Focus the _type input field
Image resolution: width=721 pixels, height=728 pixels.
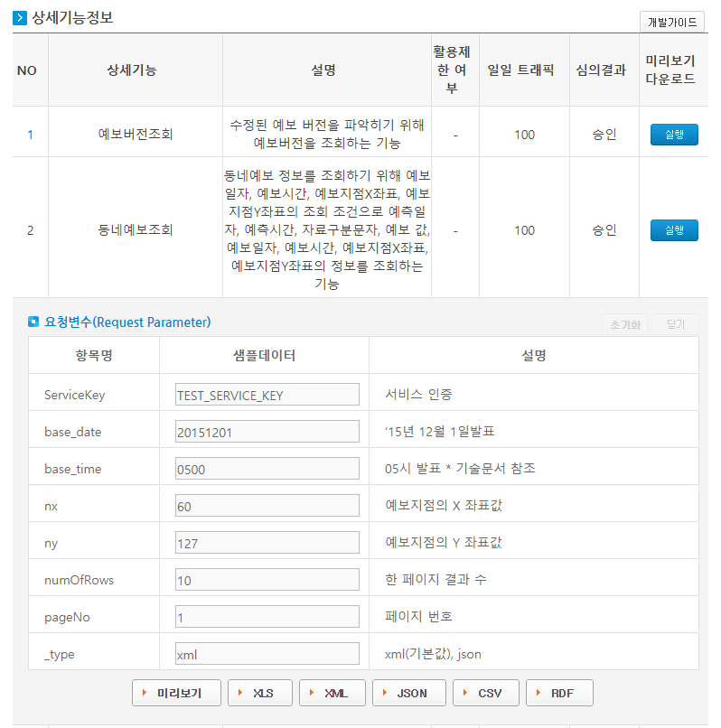click(267, 654)
